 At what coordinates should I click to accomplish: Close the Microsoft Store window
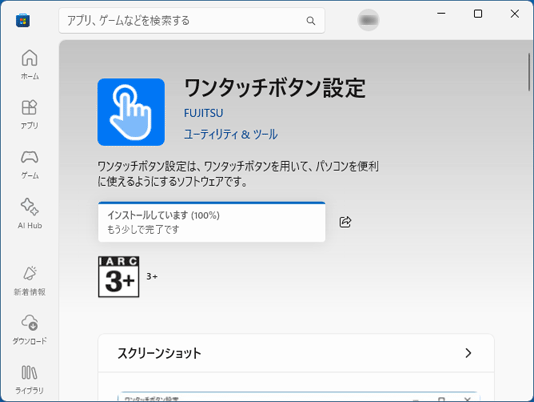(515, 14)
